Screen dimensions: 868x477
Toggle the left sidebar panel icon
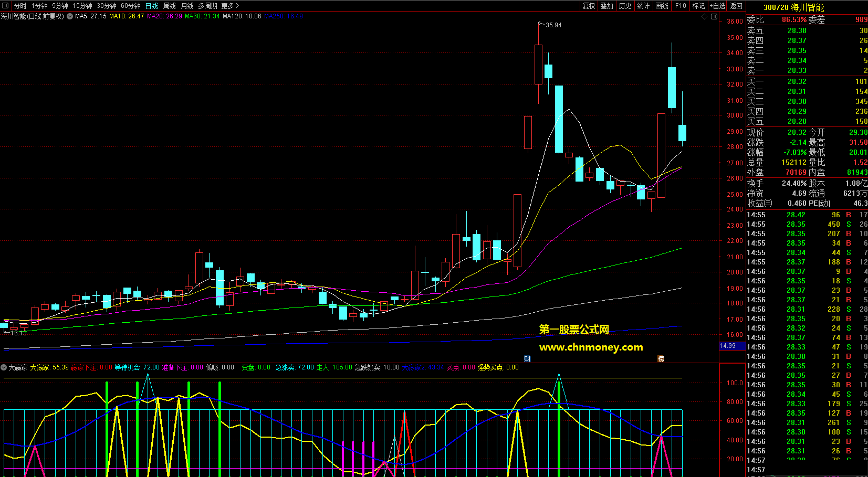[6, 6]
